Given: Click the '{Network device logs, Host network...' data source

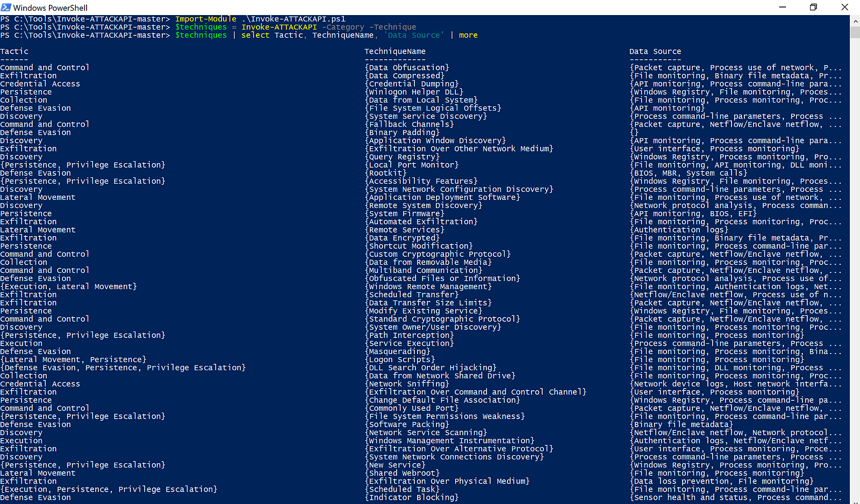Looking at the screenshot, I should click(x=736, y=384).
